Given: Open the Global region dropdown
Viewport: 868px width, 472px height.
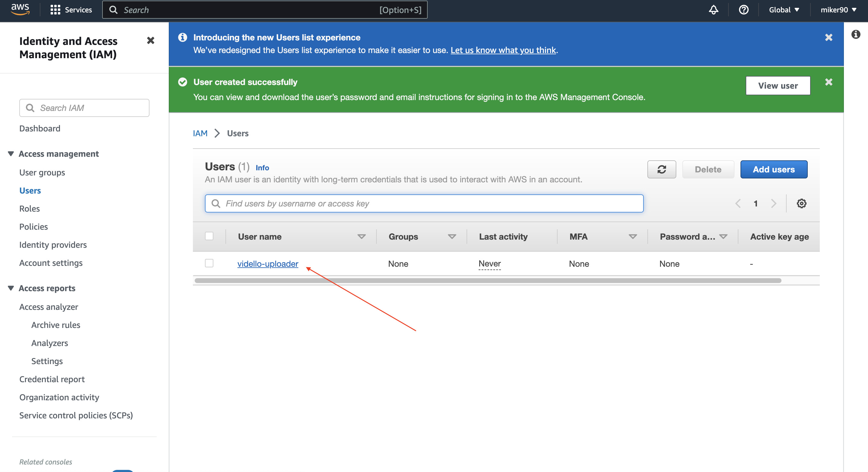Looking at the screenshot, I should [x=784, y=10].
